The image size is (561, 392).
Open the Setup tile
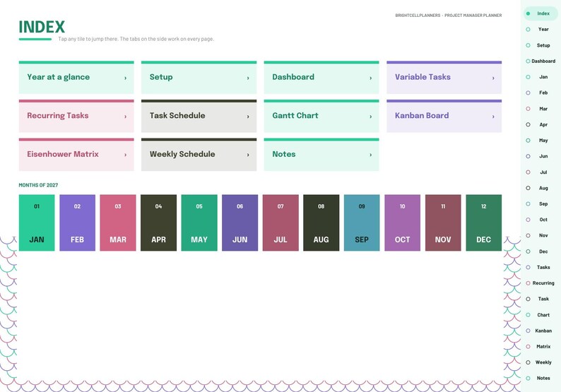pos(199,77)
